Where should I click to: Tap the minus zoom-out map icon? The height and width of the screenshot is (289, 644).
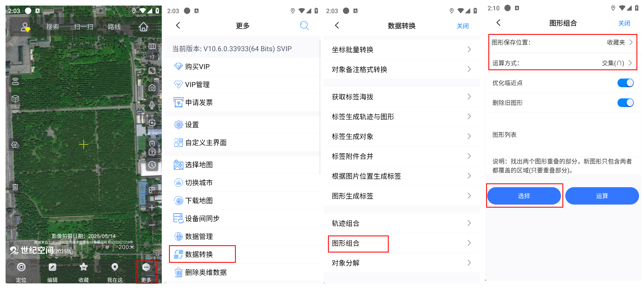(152, 225)
